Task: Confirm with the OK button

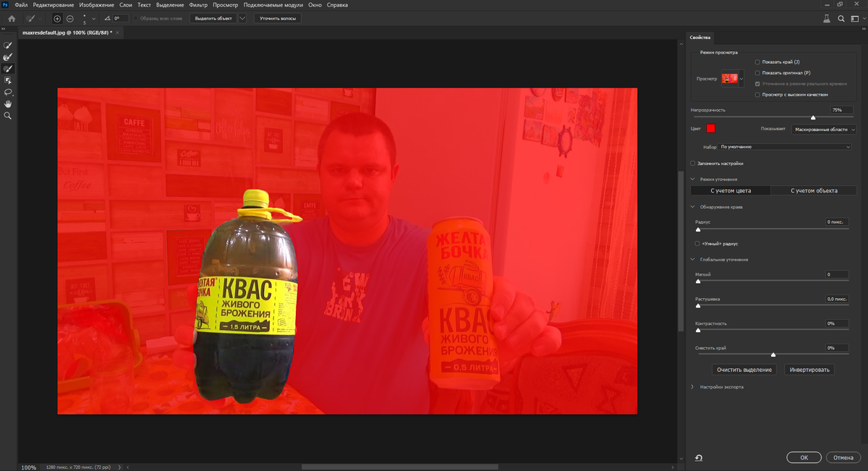Action: 804,457
